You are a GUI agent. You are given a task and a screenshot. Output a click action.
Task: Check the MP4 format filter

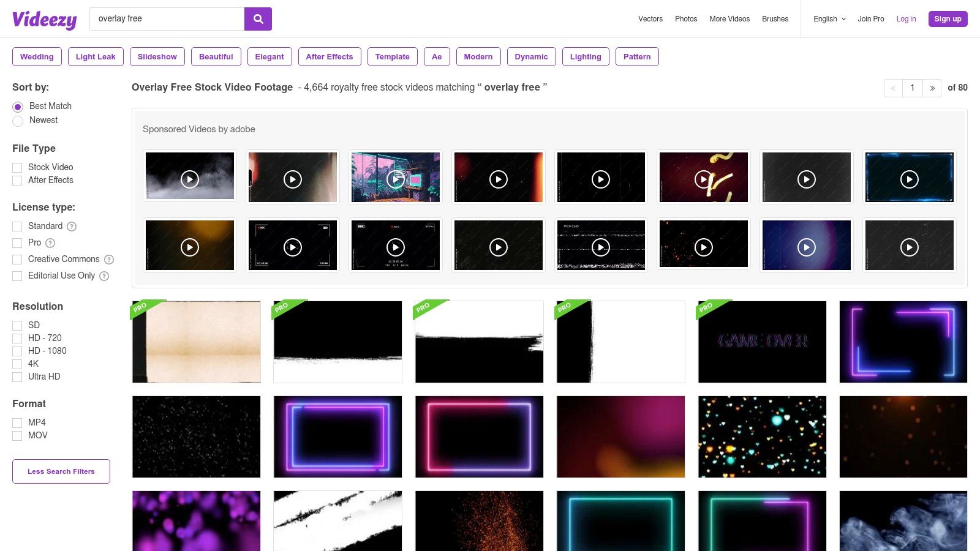click(x=17, y=422)
